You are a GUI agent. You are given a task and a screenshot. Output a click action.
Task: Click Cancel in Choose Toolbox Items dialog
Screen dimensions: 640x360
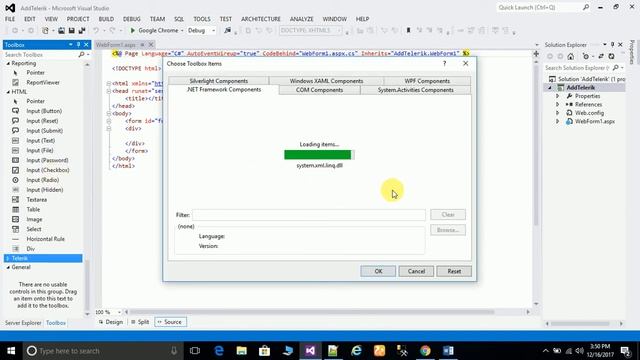coord(416,271)
